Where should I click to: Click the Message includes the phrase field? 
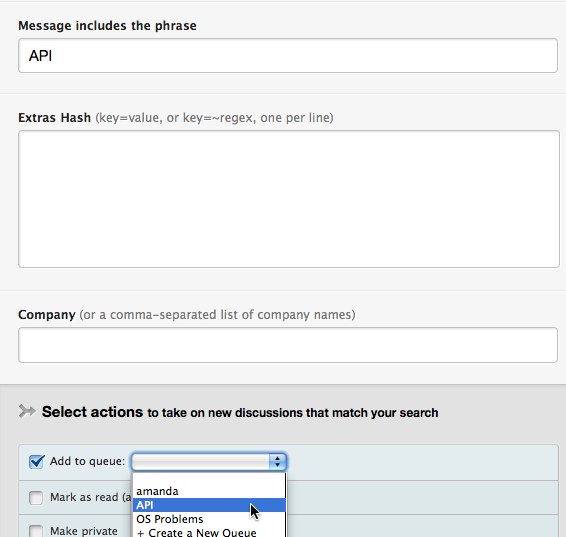288,56
